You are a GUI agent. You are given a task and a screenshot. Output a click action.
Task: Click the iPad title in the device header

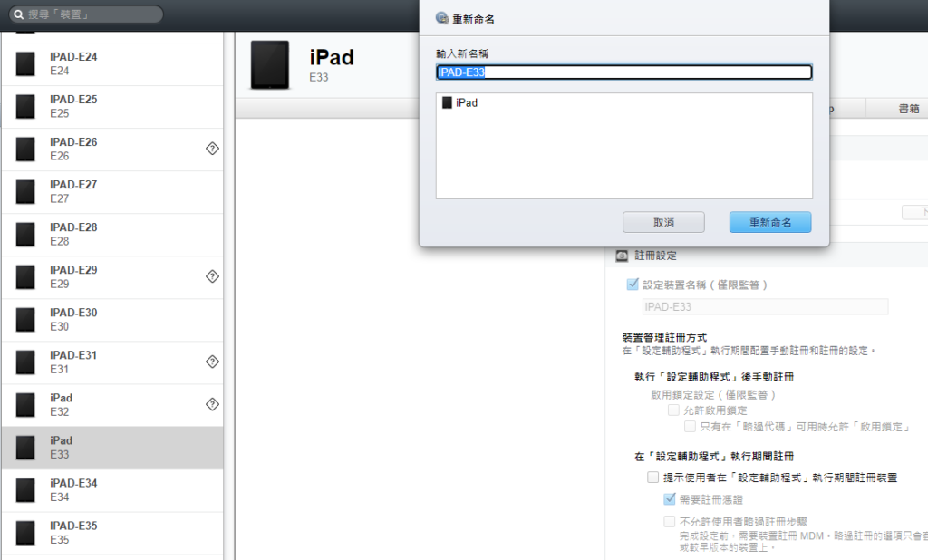[332, 57]
